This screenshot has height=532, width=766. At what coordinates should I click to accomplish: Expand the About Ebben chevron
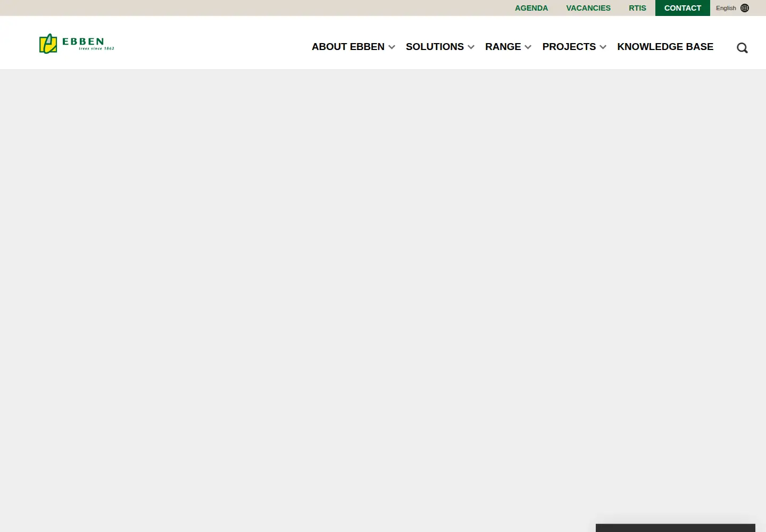click(392, 47)
